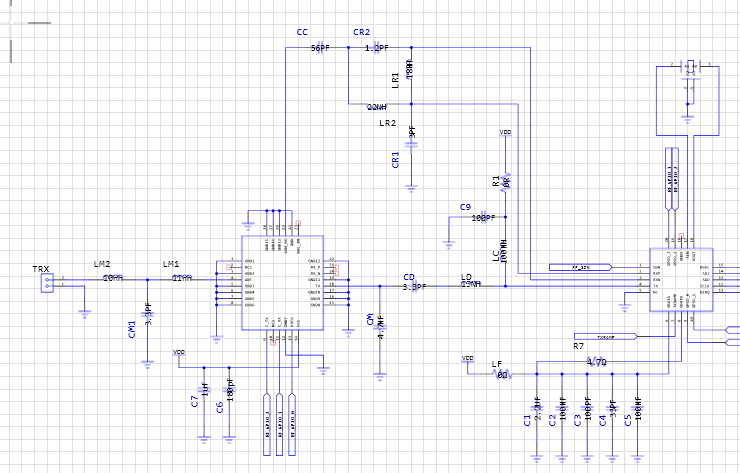Select the 22NH value text
740x473 pixels.
coord(377,108)
